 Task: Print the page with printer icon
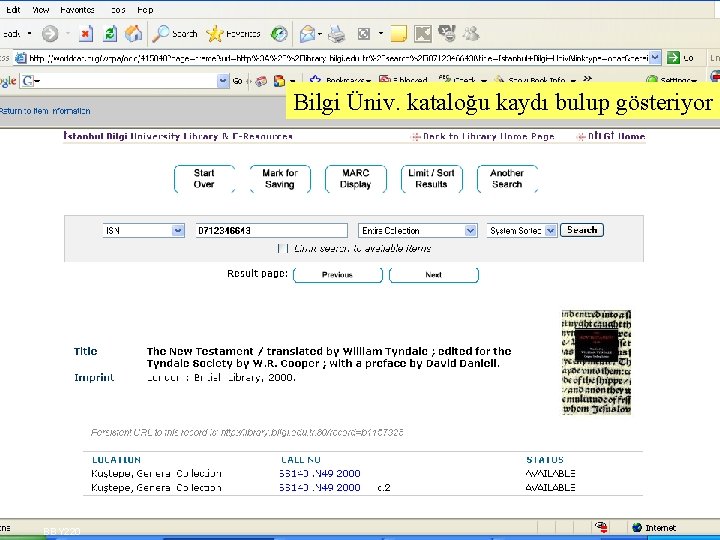(337, 34)
